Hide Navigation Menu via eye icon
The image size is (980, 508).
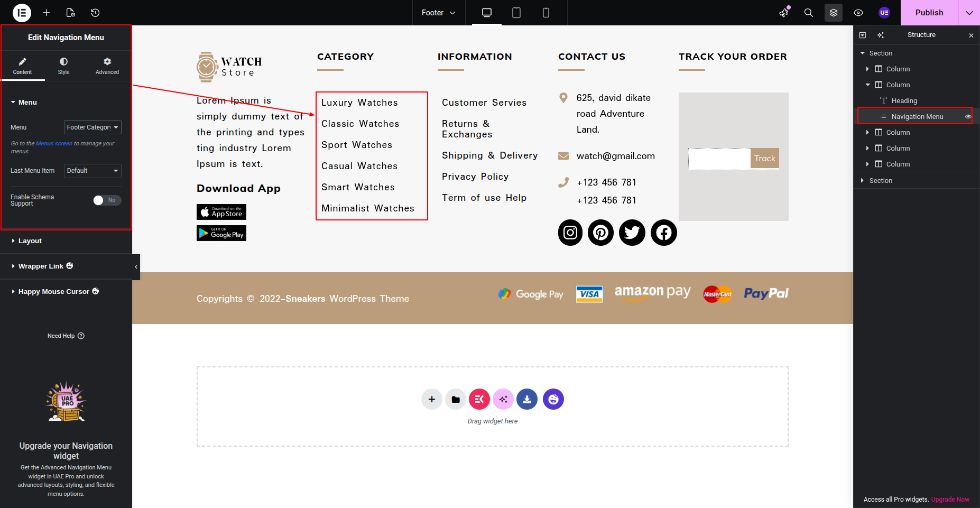[968, 117]
